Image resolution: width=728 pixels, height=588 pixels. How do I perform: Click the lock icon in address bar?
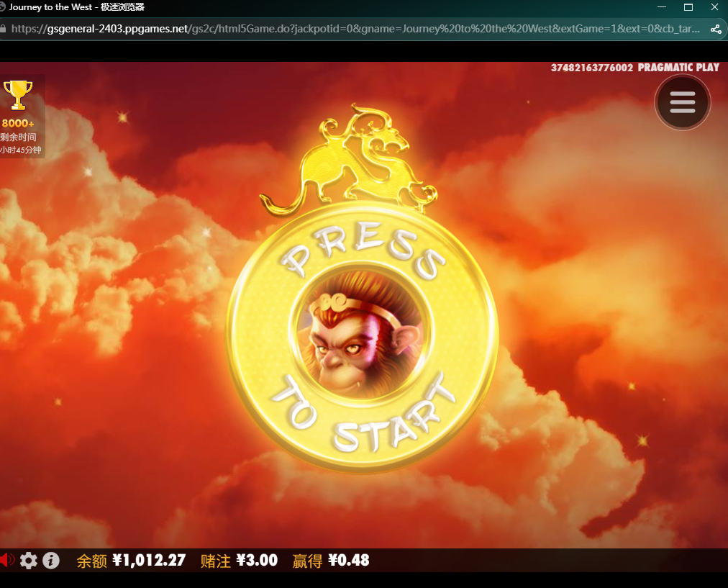click(3, 29)
